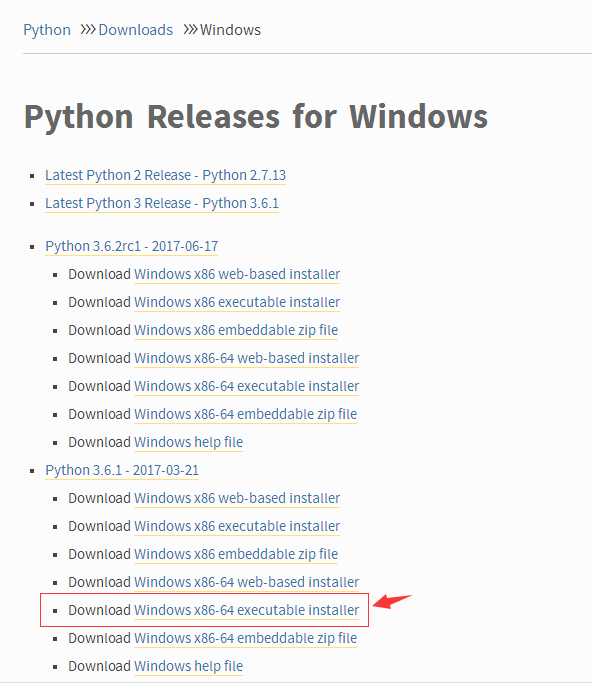Download 3.6.1 Windows x86 embeddable zip file
The image size is (592, 689).
[x=236, y=554]
